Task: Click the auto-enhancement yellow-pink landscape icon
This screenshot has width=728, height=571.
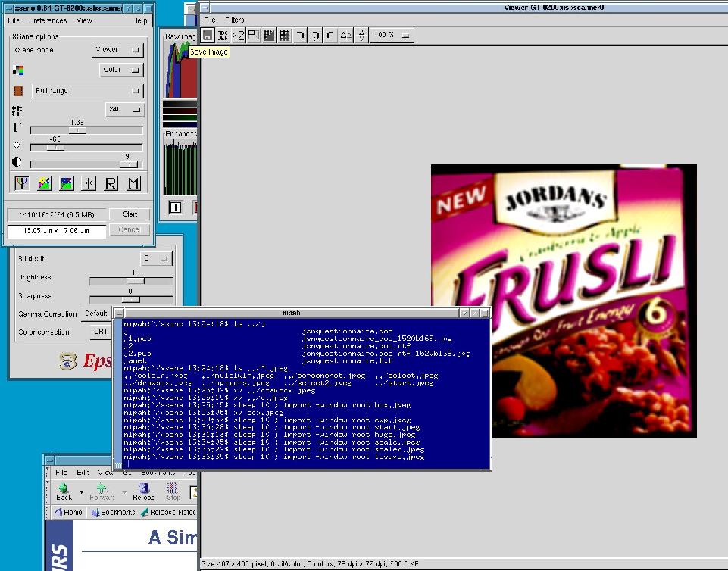Action: pos(44,183)
